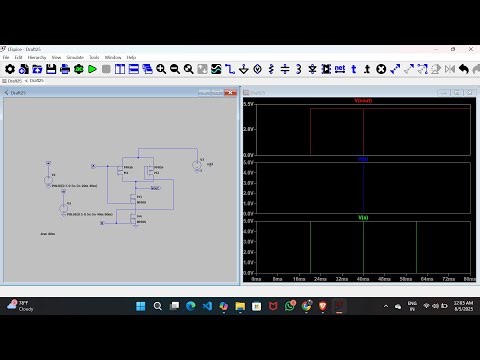Place a resistor from the toolbar

click(x=271, y=69)
